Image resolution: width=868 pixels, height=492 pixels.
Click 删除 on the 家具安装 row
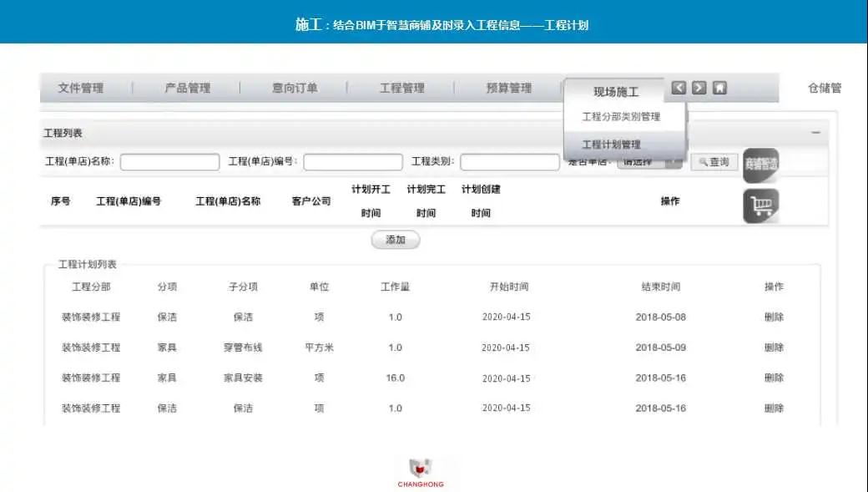pos(773,378)
